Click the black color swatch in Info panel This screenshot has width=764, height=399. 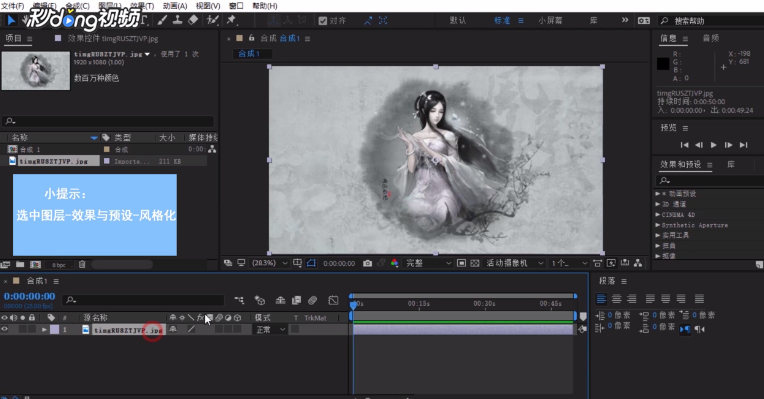point(663,63)
